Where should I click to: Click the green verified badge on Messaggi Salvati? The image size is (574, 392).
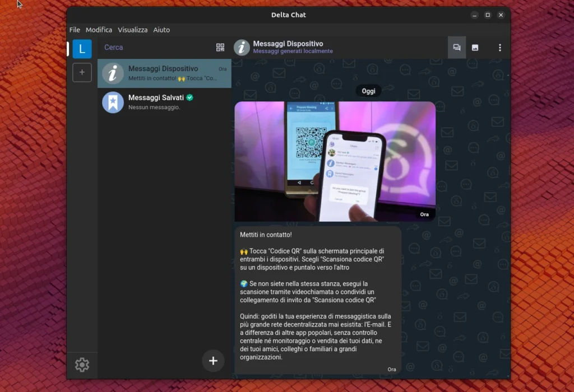click(189, 97)
